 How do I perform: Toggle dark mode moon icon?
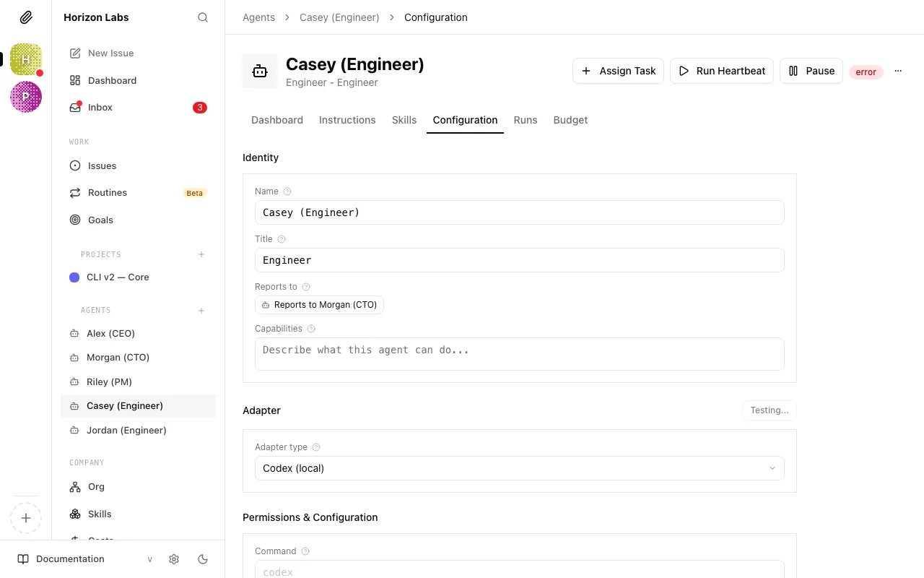203,559
